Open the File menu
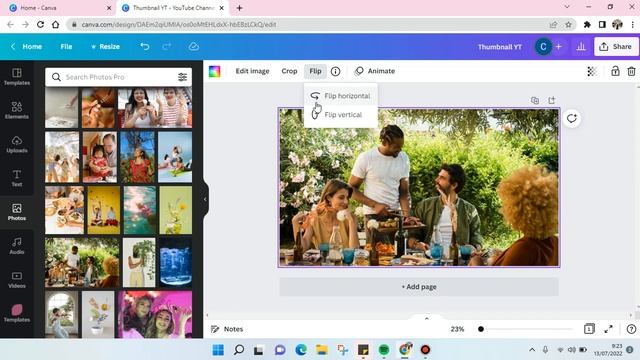The image size is (640, 360). pyautogui.click(x=66, y=47)
